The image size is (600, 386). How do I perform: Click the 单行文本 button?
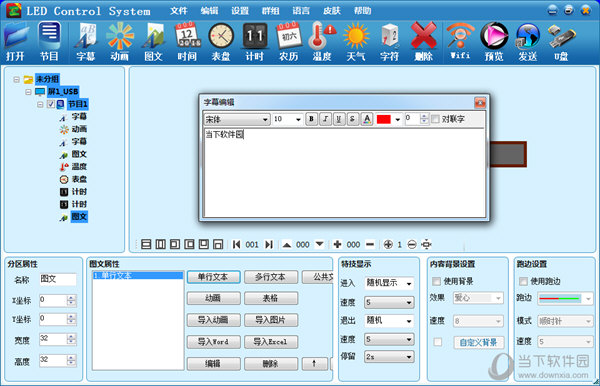[x=214, y=277]
